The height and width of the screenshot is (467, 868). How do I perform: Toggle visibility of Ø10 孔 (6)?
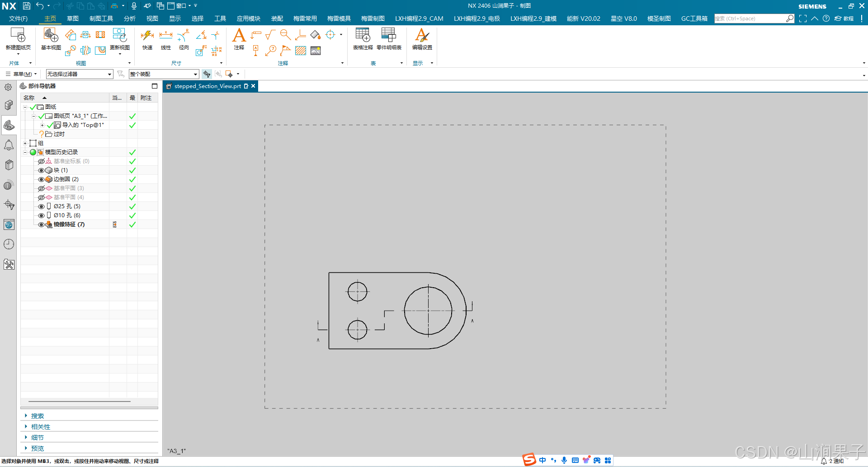[x=41, y=215]
